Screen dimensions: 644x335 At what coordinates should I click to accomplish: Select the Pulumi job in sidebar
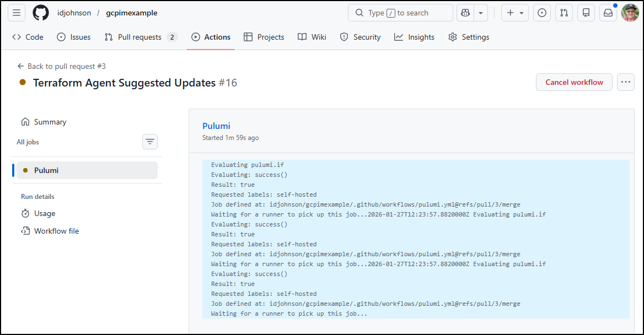87,170
